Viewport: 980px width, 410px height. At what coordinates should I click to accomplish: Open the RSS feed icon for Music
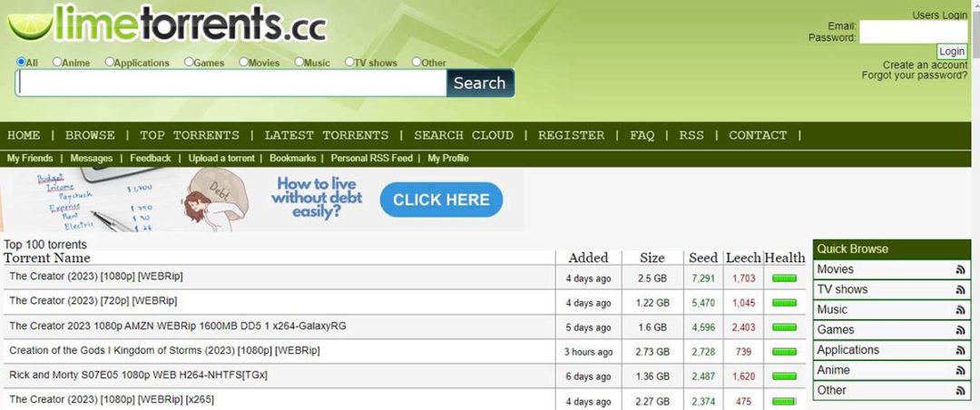[960, 310]
